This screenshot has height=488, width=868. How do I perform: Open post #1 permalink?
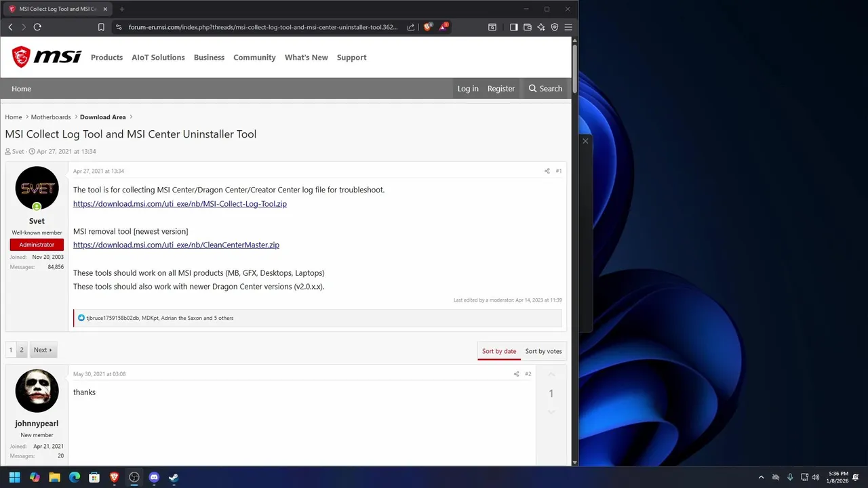click(559, 171)
